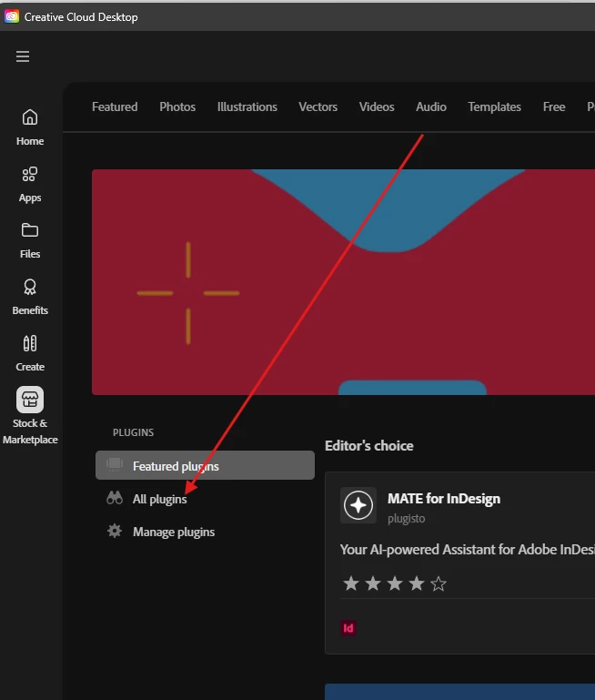Select Stock & Marketplace in sidebar
595x700 pixels.
[x=30, y=416]
